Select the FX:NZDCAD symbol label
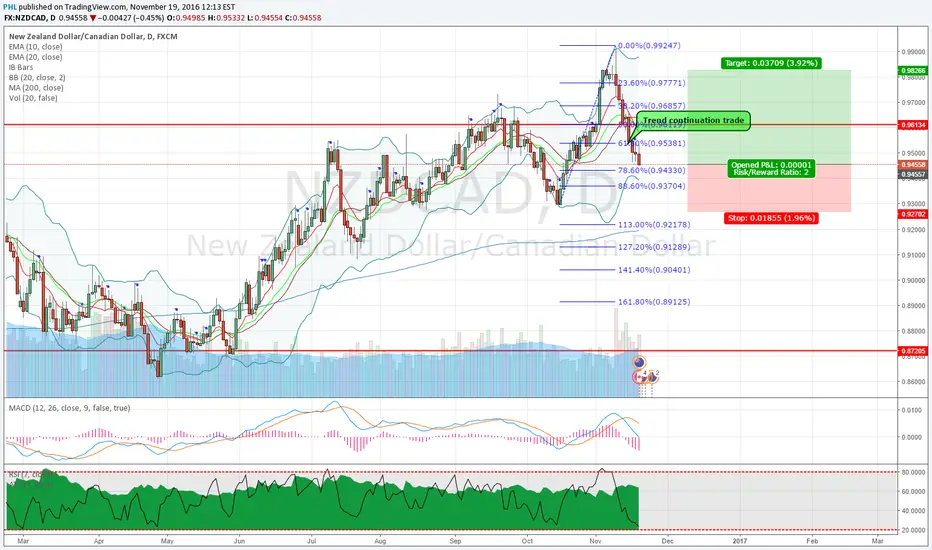The width and height of the screenshot is (932, 550). click(25, 18)
